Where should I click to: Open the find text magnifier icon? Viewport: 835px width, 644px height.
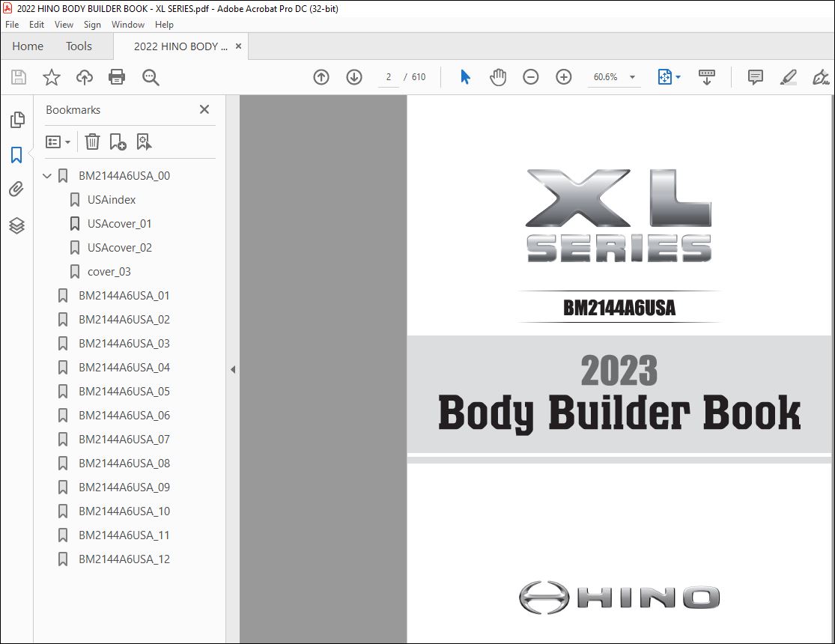click(151, 77)
